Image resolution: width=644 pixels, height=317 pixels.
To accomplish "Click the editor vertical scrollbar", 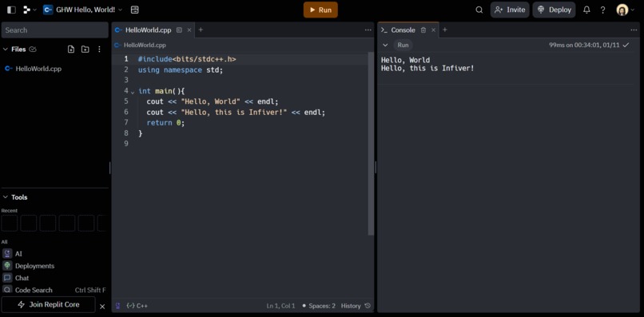I will [x=371, y=144].
